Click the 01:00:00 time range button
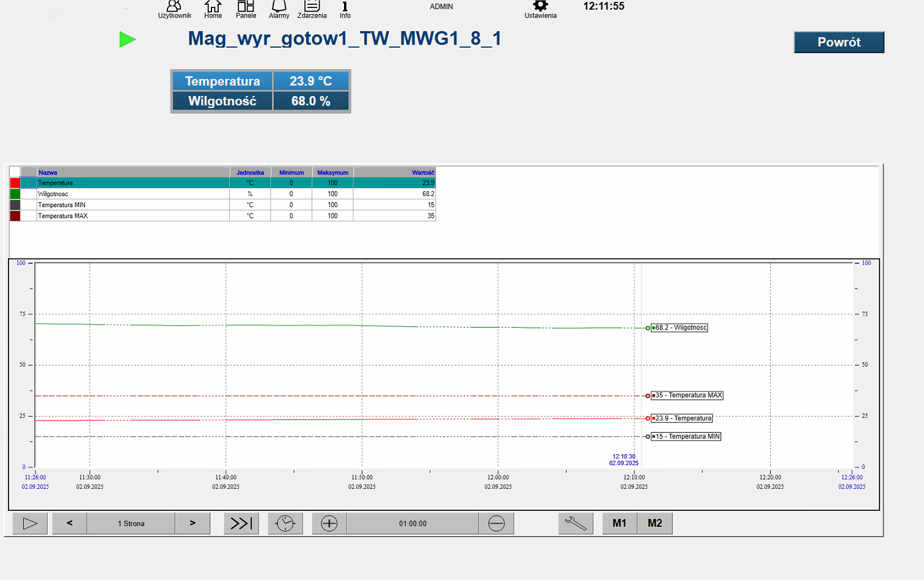The image size is (924, 580). 413,524
